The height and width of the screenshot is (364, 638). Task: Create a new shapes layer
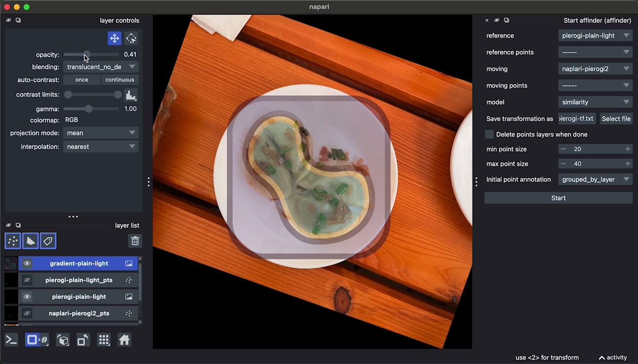pyautogui.click(x=30, y=241)
